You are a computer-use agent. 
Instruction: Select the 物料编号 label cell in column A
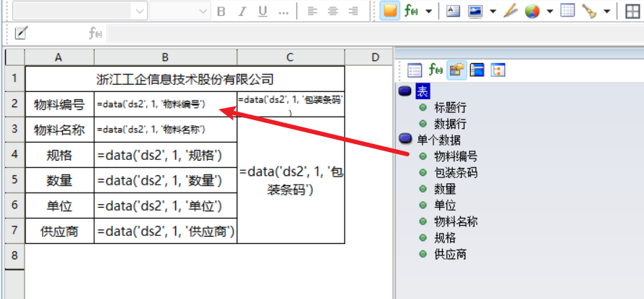tap(59, 104)
